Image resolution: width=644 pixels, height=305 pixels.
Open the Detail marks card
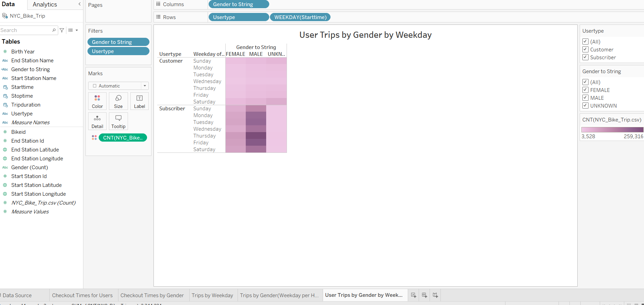point(97,121)
